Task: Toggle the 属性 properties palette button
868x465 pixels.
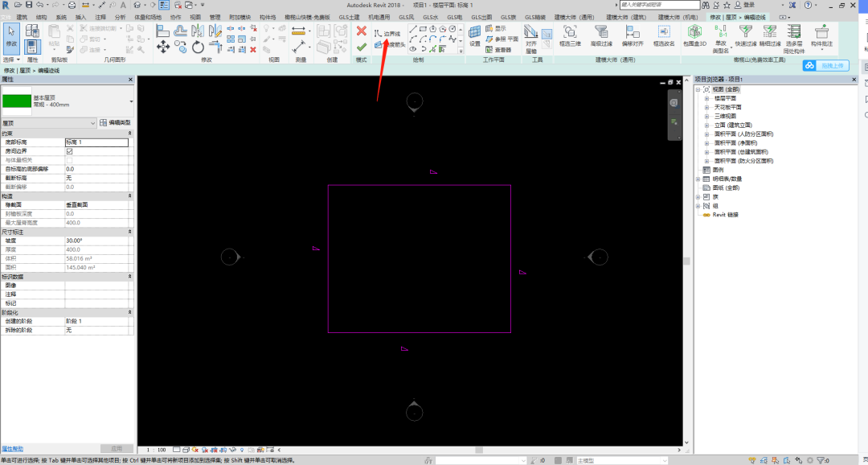Action: point(32,47)
